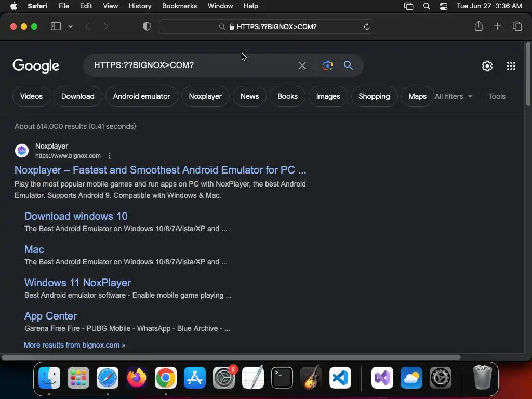Click the Stage Manager menu bar icon
The width and height of the screenshot is (532, 399).
(x=408, y=6)
